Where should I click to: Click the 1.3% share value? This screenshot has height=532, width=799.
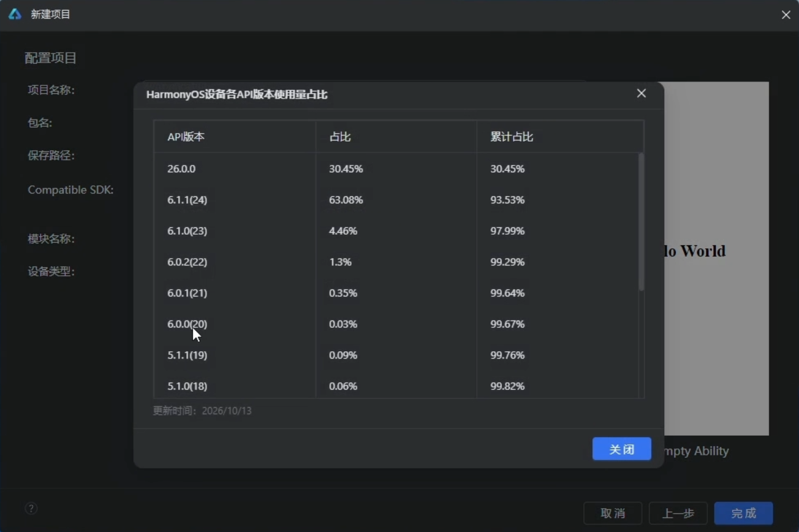340,262
